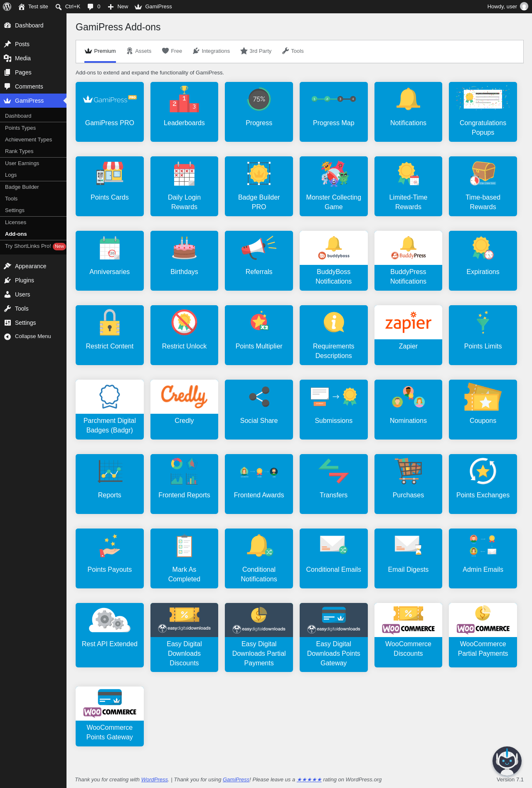Image resolution: width=532 pixels, height=788 pixels.
Task: Switch to the Assets tab
Action: [x=139, y=51]
